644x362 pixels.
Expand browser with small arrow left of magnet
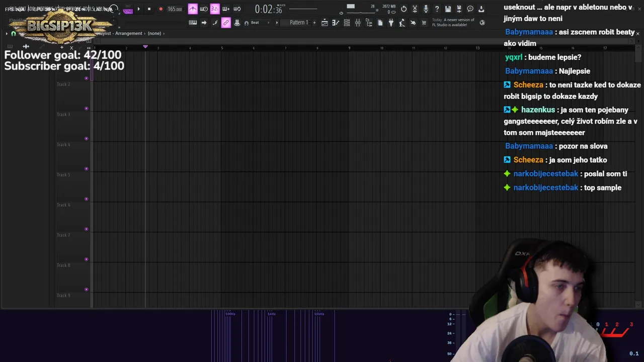(x=7, y=34)
